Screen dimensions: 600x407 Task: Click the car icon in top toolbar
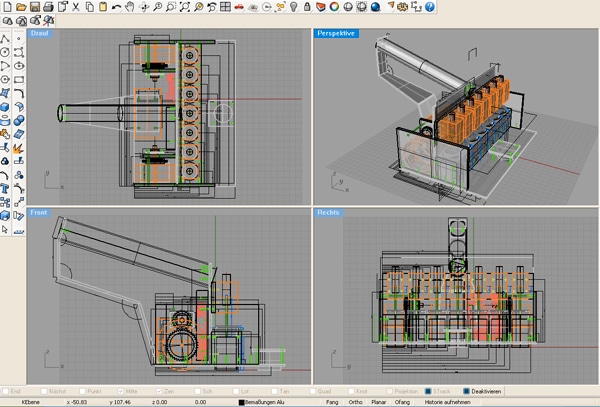click(x=239, y=7)
